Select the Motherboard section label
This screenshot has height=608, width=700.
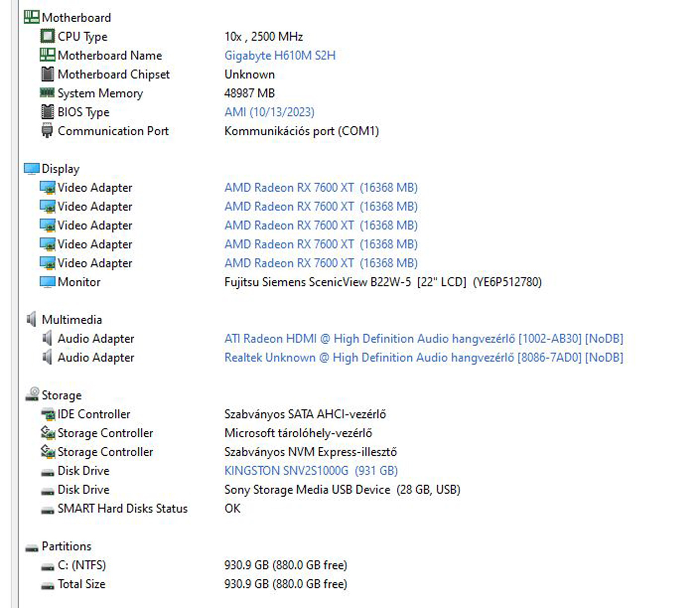(x=76, y=18)
